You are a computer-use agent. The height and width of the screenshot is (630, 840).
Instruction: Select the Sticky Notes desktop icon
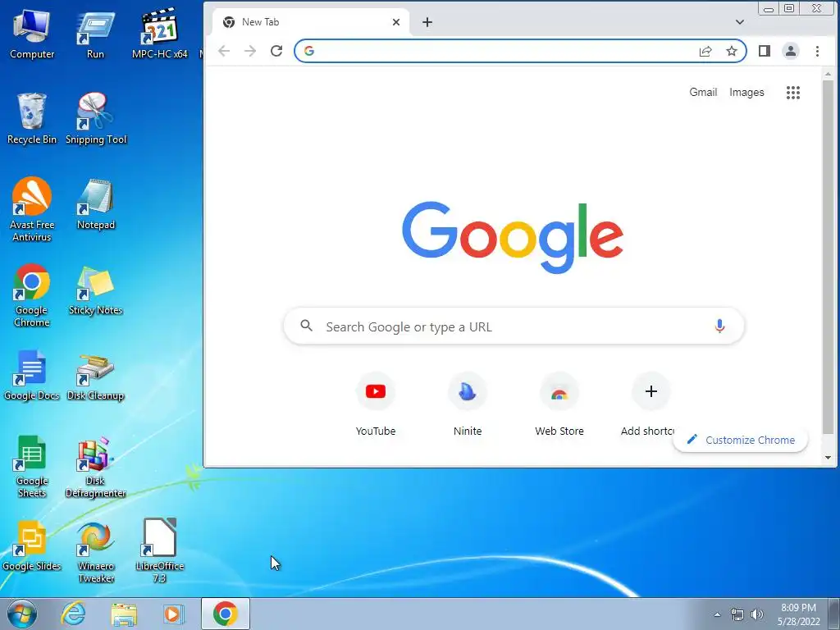[95, 290]
